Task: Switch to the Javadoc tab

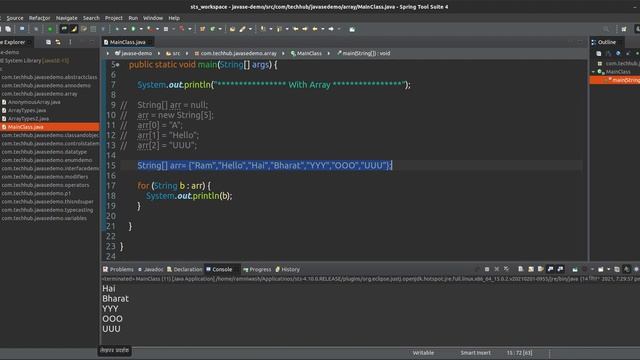Action: pos(151,269)
